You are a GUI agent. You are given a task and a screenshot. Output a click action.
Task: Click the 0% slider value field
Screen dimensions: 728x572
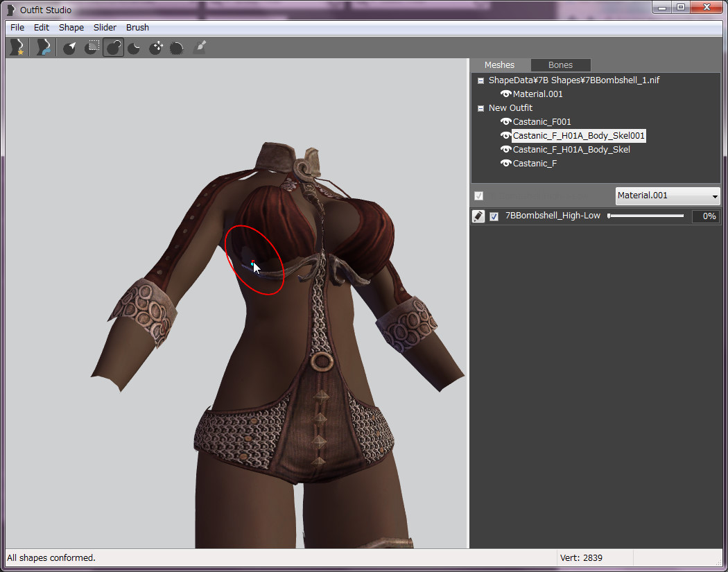705,216
